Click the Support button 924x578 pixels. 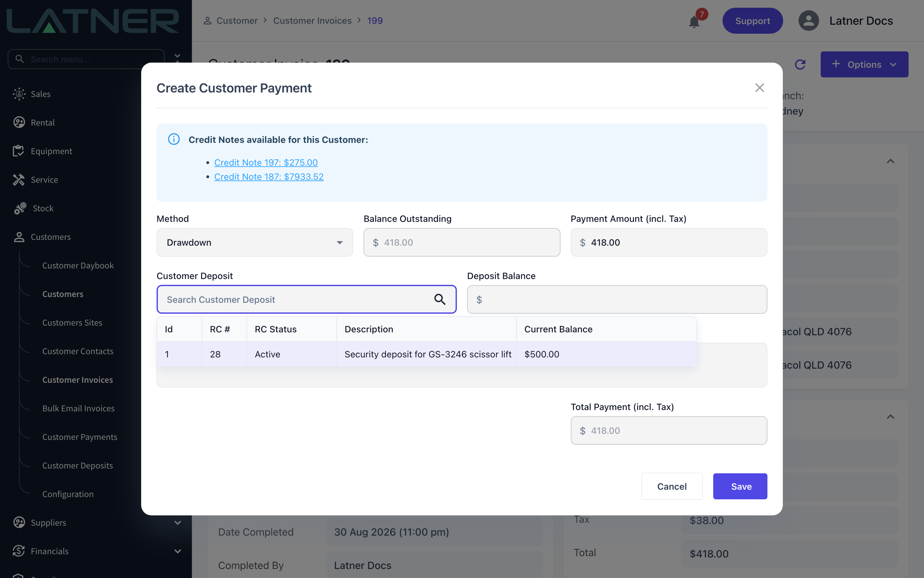coord(752,21)
